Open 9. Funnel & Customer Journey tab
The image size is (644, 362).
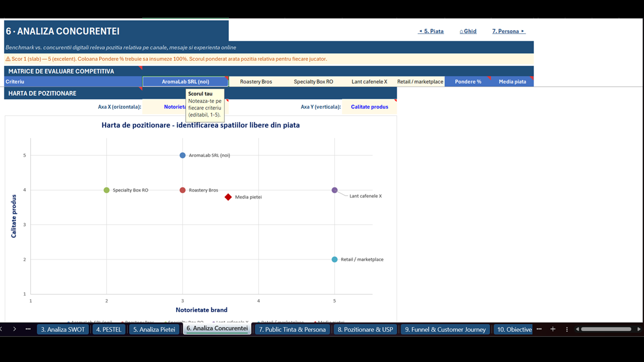pos(445,329)
